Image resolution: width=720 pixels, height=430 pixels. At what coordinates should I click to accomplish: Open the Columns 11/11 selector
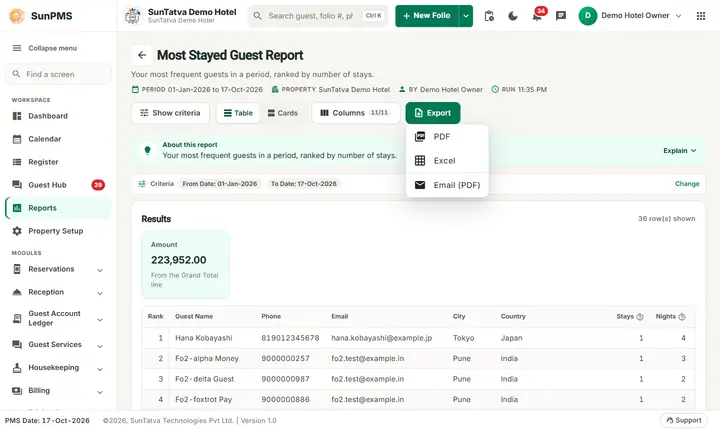(x=355, y=113)
